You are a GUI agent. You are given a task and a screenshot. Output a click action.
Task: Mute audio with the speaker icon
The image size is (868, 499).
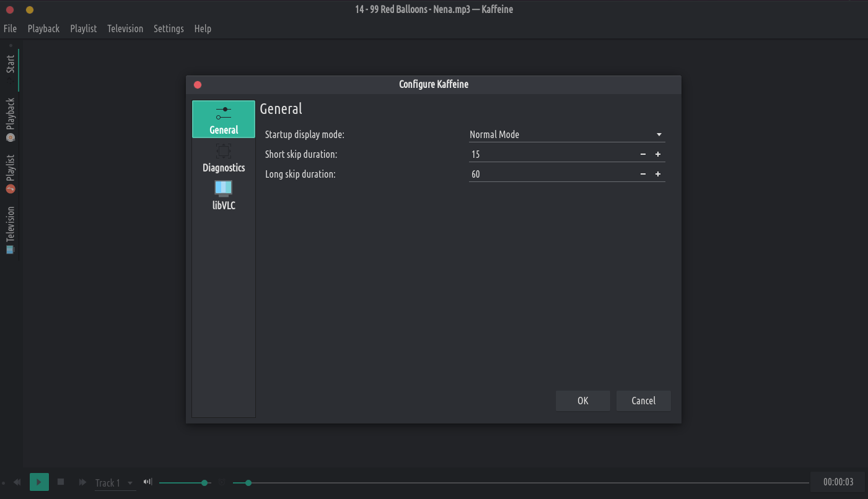147,482
